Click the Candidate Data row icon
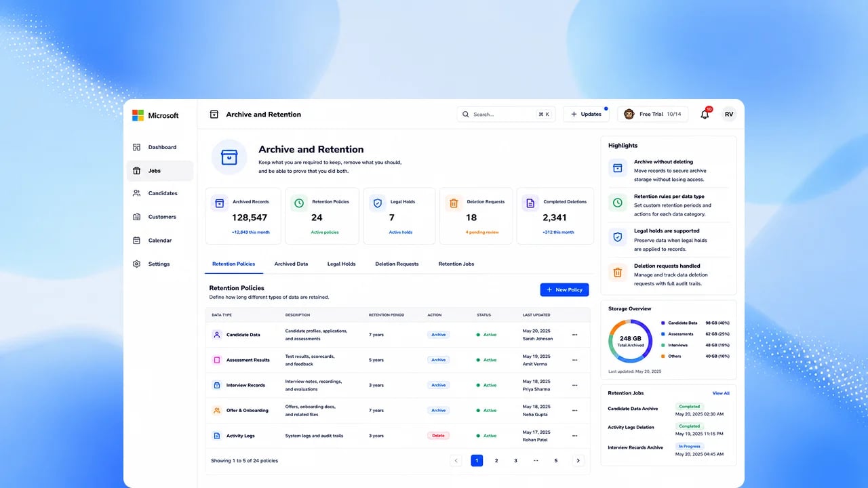This screenshot has width=868, height=488. click(x=217, y=335)
